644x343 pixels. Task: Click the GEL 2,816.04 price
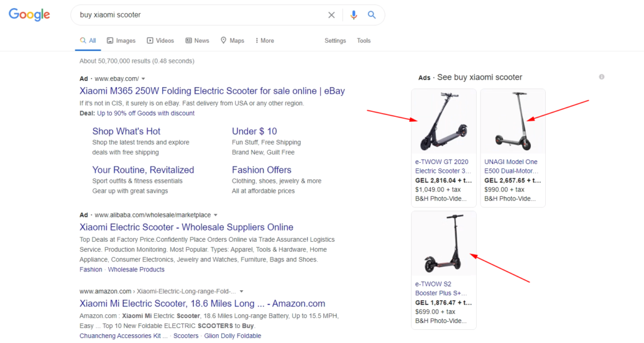(x=443, y=180)
